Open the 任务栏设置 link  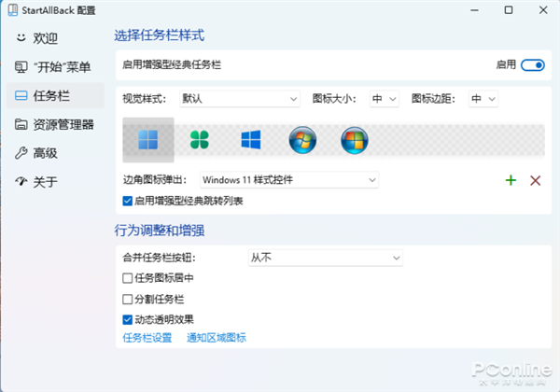(x=147, y=338)
